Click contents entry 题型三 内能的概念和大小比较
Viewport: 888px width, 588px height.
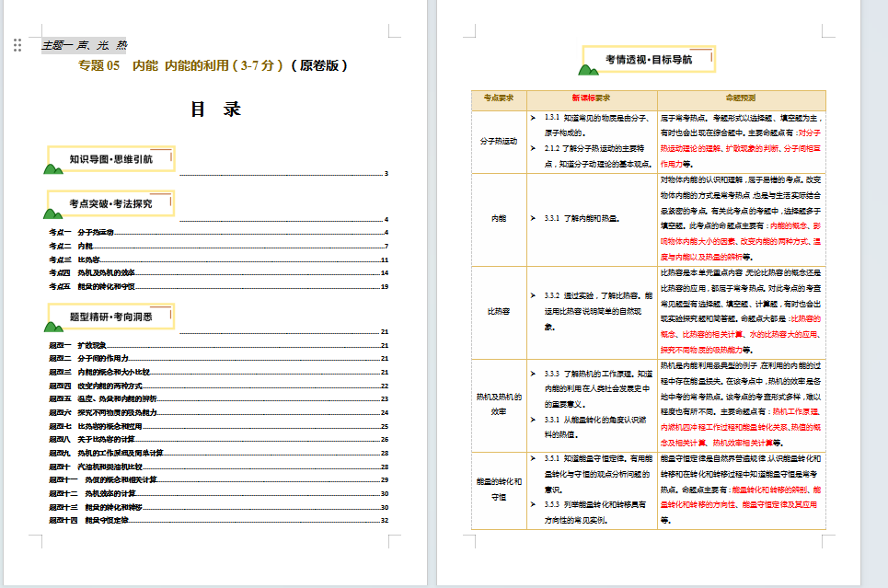click(219, 372)
